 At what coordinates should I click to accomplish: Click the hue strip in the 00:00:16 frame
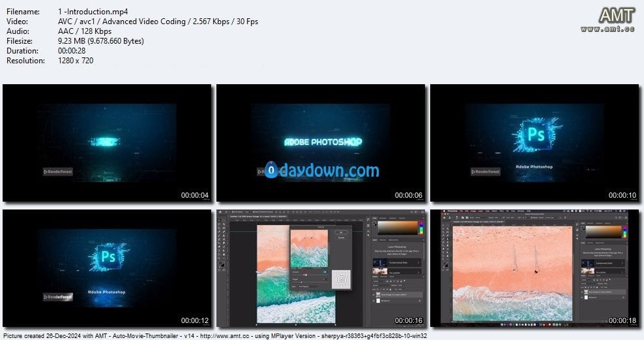[x=420, y=228]
